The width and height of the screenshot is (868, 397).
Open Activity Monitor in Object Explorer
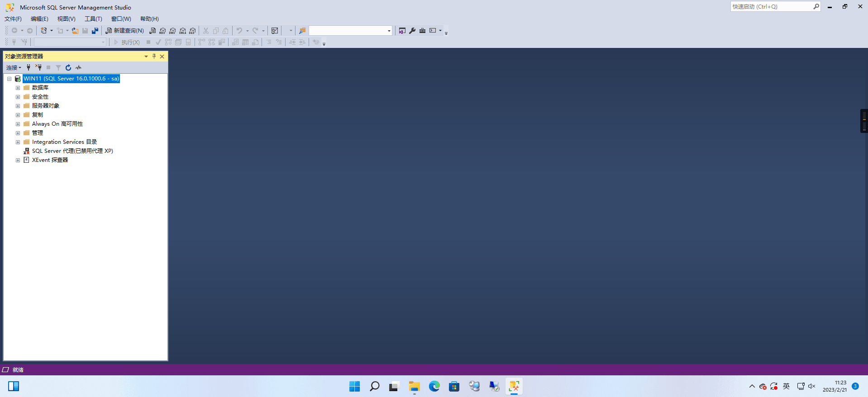(78, 67)
